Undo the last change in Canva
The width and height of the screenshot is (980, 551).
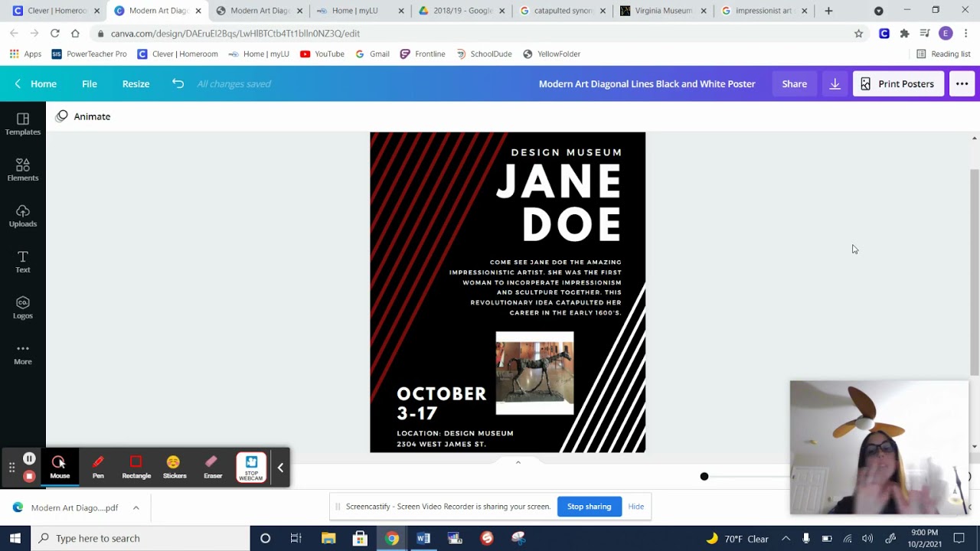click(x=178, y=83)
